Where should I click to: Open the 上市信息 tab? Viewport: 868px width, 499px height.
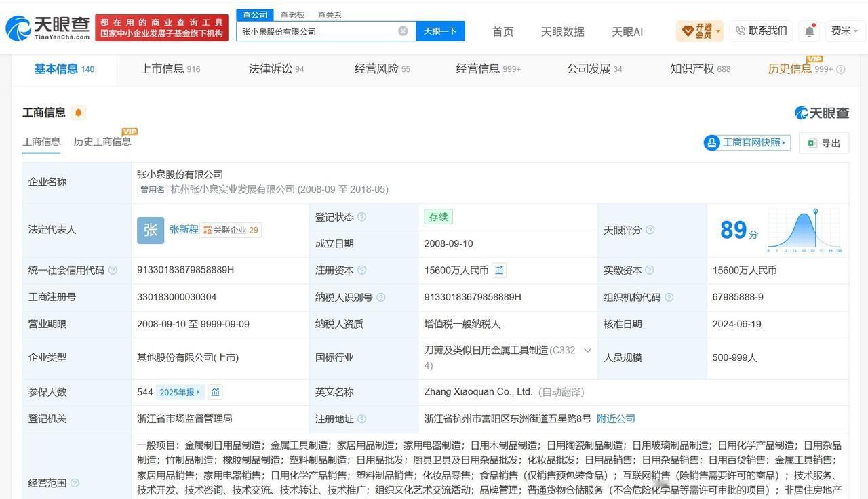pyautogui.click(x=170, y=69)
